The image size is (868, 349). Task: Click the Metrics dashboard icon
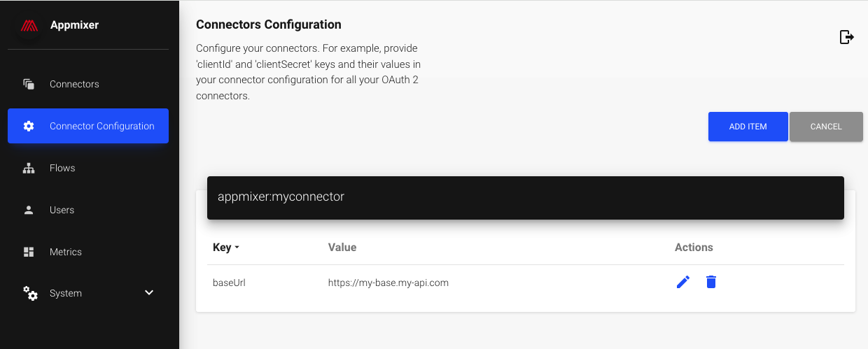click(29, 252)
